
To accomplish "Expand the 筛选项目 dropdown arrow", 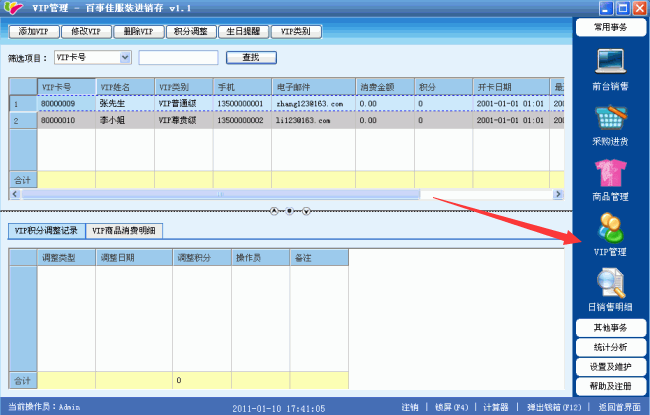I will 125,58.
